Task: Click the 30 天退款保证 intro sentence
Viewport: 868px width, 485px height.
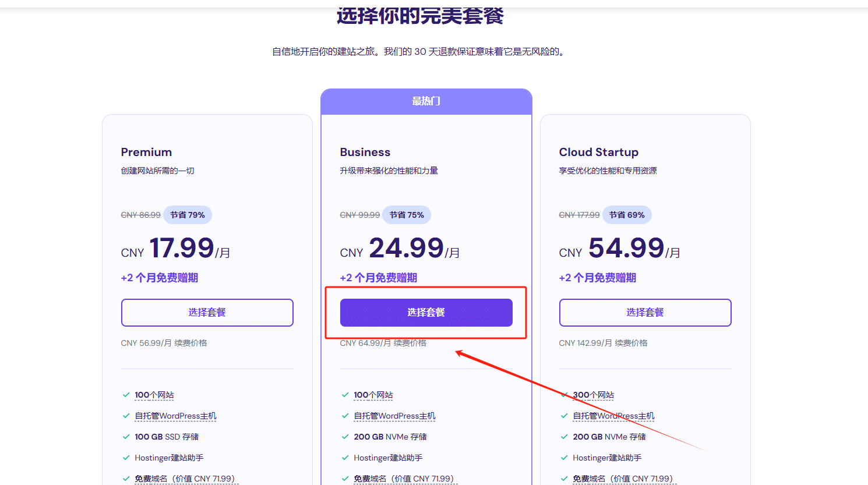Action: [419, 52]
